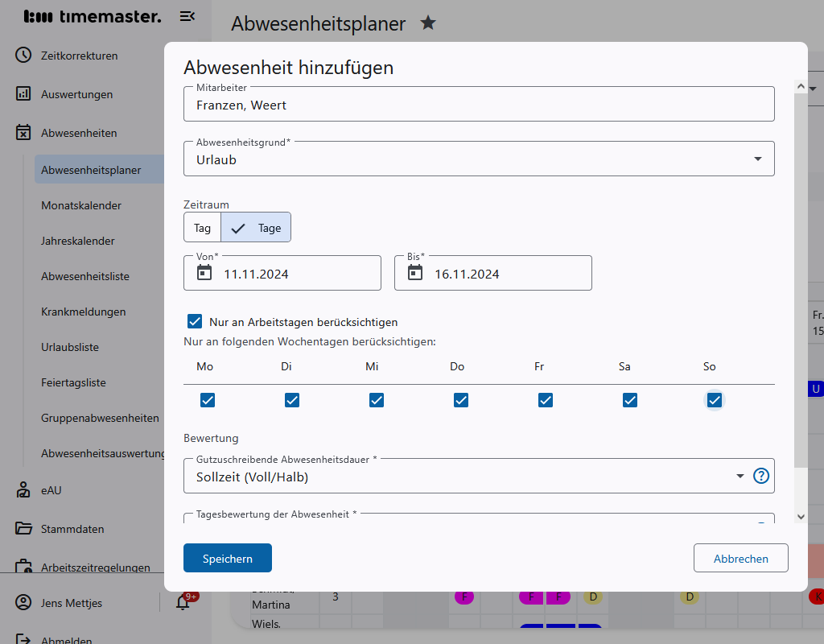
Task: Expand the Gutzuschreibende Abwesenheitsdauer dropdown
Action: [740, 476]
